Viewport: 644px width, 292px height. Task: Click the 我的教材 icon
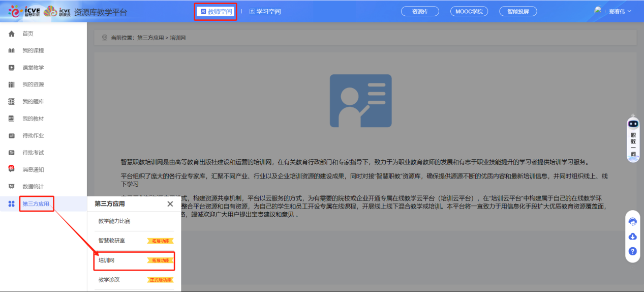pos(11,119)
